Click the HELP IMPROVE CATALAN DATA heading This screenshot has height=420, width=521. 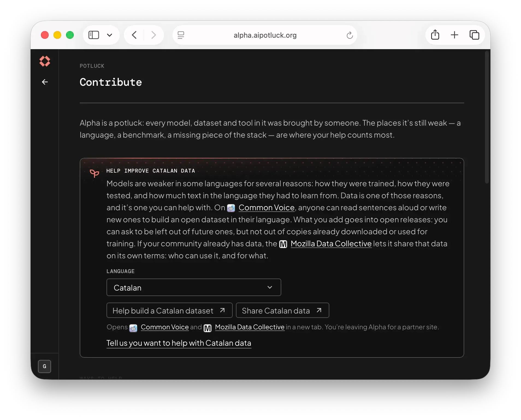tap(151, 171)
